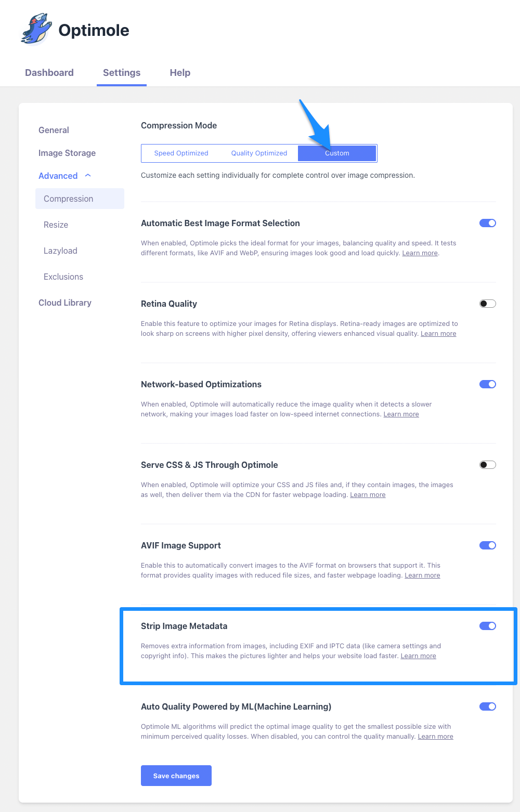Select Speed Optimized compression mode
520x812 pixels.
click(x=181, y=153)
